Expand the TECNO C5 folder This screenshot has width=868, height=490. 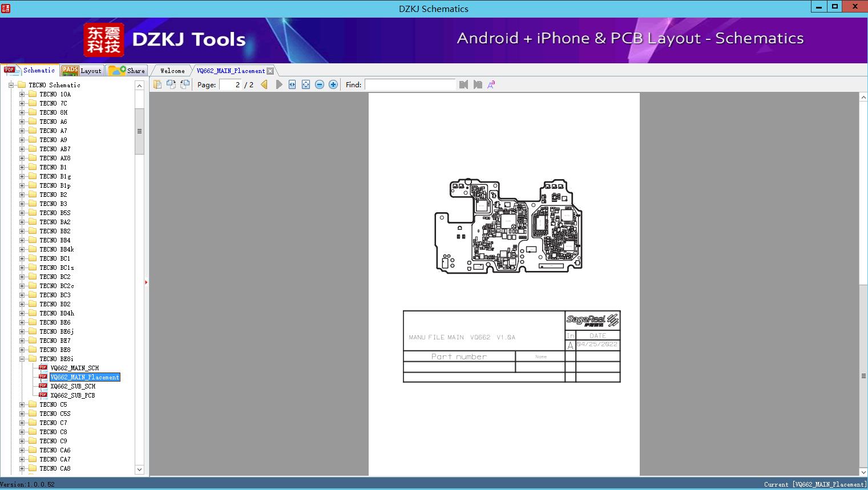pyautogui.click(x=22, y=404)
